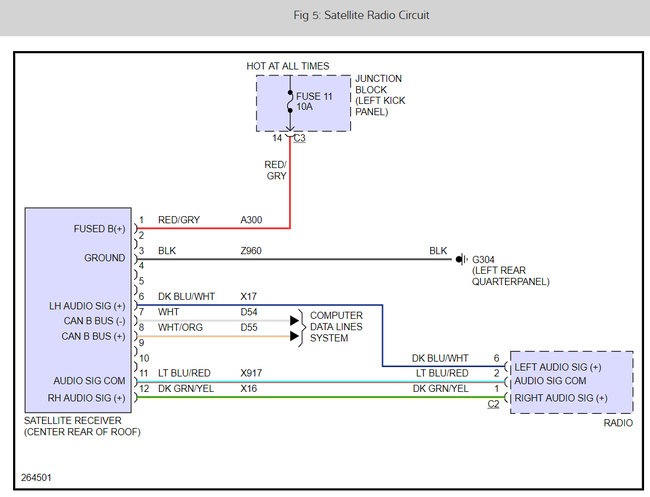Click LT BLU/RED label at pin 11
The image size is (650, 497).
tap(184, 373)
